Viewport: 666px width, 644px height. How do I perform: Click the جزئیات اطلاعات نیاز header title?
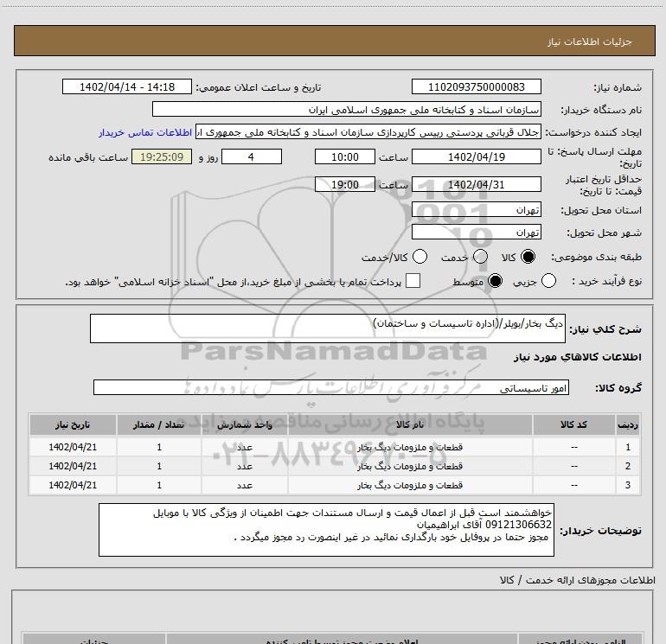click(x=590, y=41)
